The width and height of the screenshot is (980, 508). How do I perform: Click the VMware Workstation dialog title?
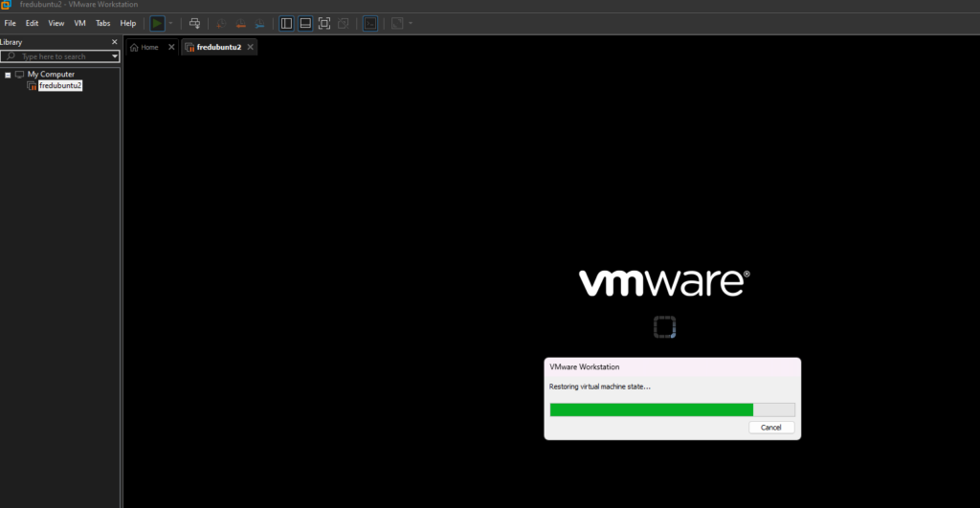pos(585,366)
